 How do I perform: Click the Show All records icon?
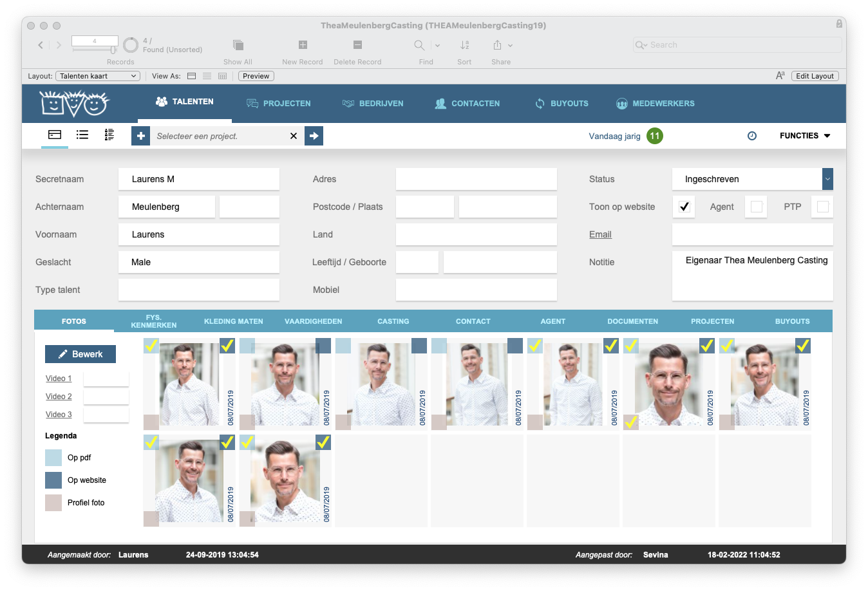point(238,45)
